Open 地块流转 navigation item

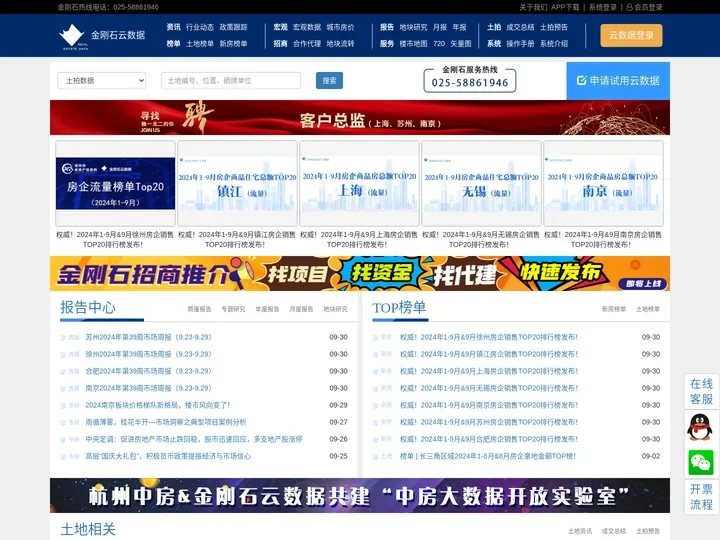[340, 44]
